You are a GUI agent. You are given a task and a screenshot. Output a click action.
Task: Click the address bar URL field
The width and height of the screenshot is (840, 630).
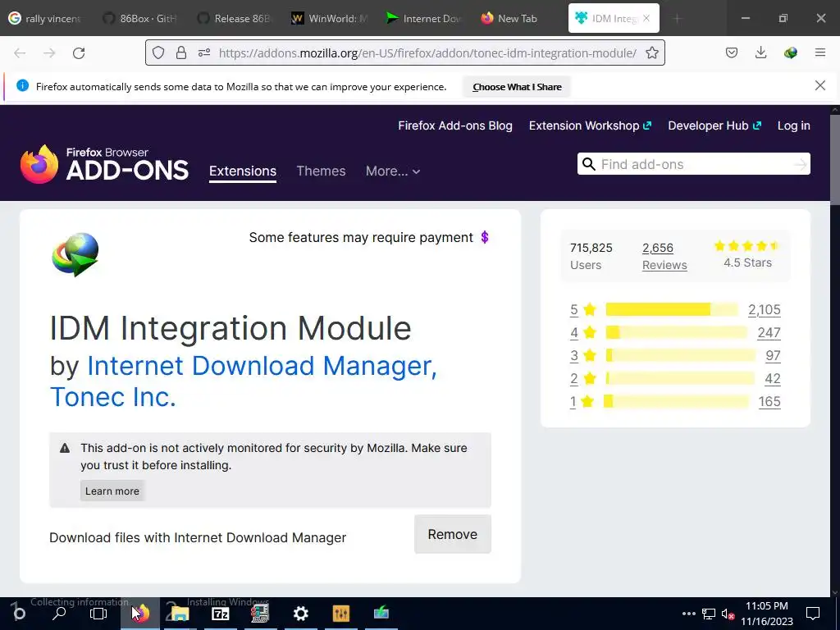(427, 52)
